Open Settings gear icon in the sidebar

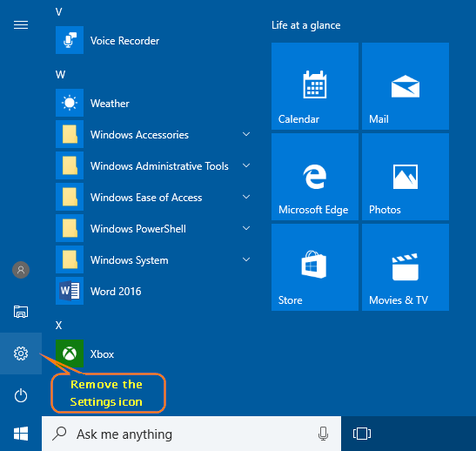click(x=21, y=353)
